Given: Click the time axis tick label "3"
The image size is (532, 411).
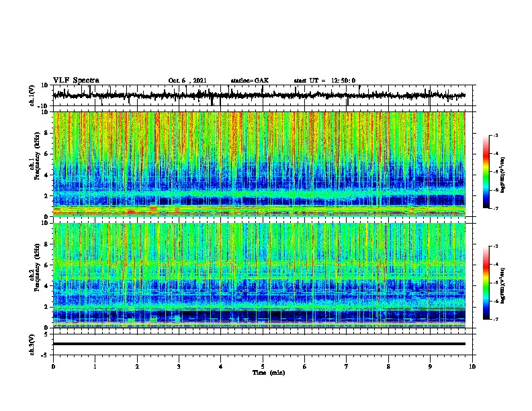Looking at the screenshot, I should [179, 367].
